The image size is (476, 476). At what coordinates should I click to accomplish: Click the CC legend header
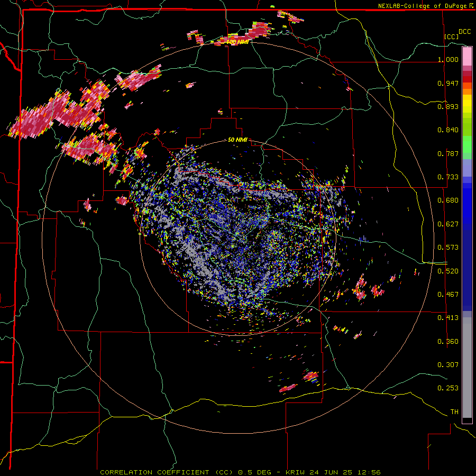point(451,36)
